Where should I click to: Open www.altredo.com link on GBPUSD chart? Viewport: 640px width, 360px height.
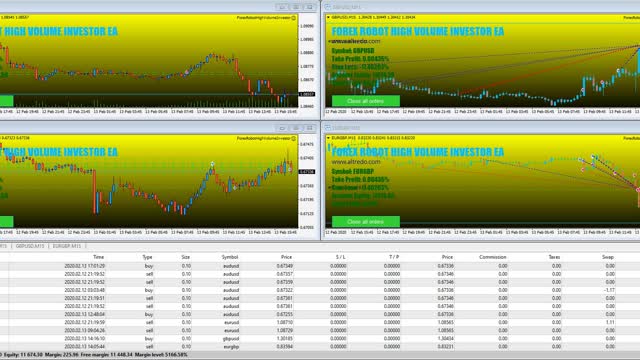coord(356,41)
